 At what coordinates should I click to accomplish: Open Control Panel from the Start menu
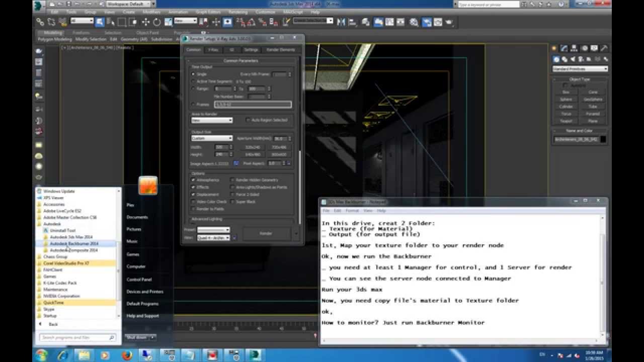[139, 279]
